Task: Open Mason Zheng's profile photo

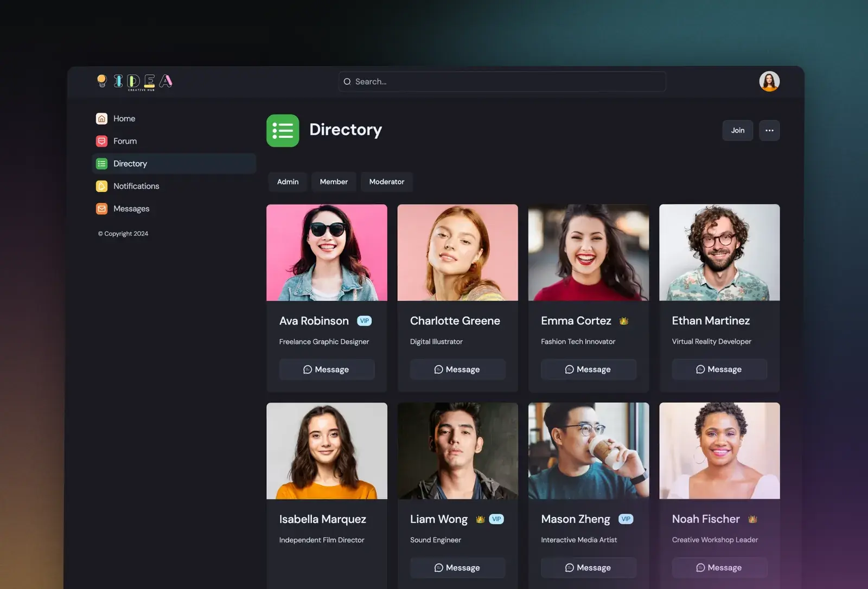Action: [589, 451]
